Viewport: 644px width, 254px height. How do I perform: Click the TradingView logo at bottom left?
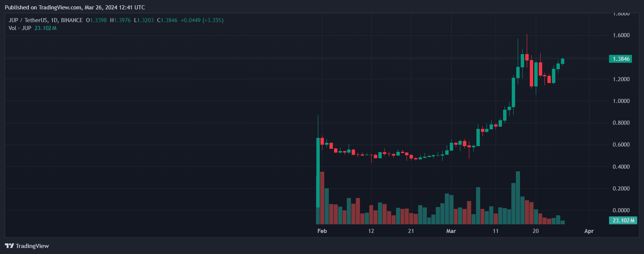27,246
